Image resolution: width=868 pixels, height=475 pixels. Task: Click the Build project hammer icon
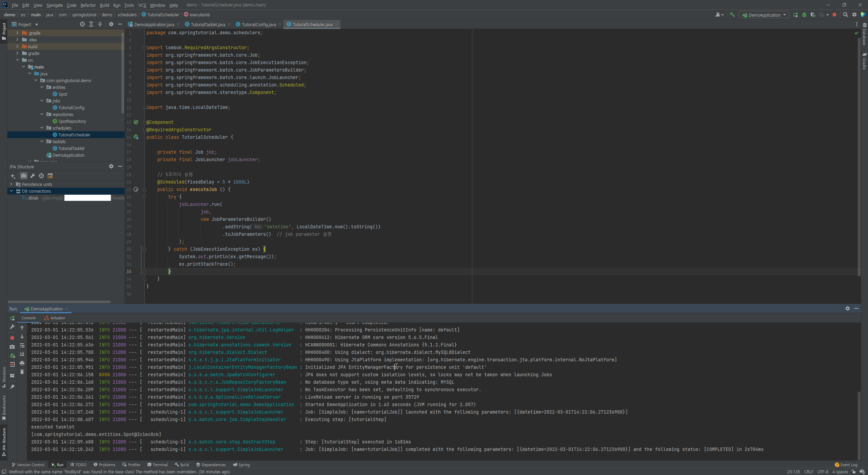pos(732,15)
